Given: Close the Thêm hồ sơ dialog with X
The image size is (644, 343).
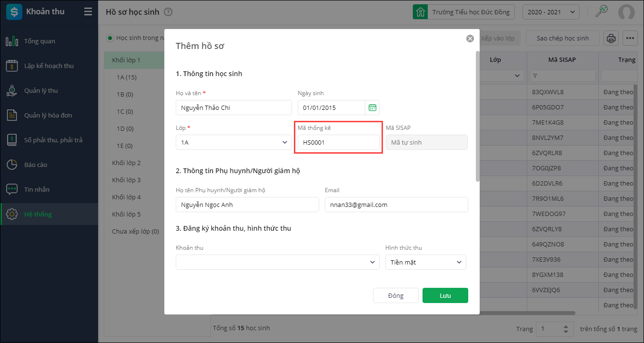Looking at the screenshot, I should [470, 39].
